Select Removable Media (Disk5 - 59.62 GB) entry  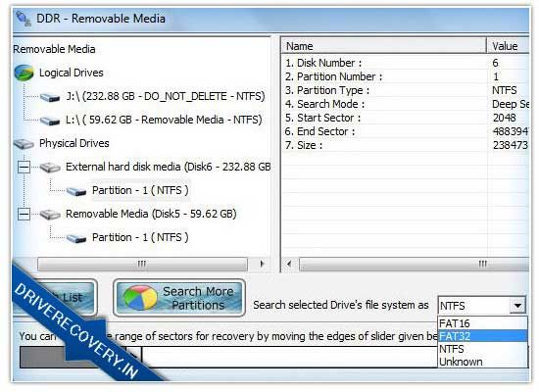click(151, 214)
